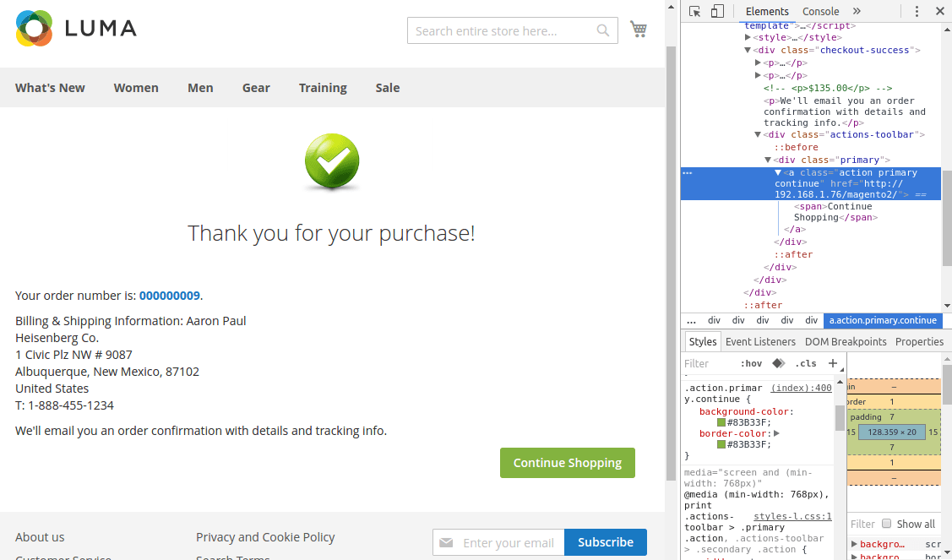Select ::after row under primary div
This screenshot has height=560, width=952.
pos(793,254)
